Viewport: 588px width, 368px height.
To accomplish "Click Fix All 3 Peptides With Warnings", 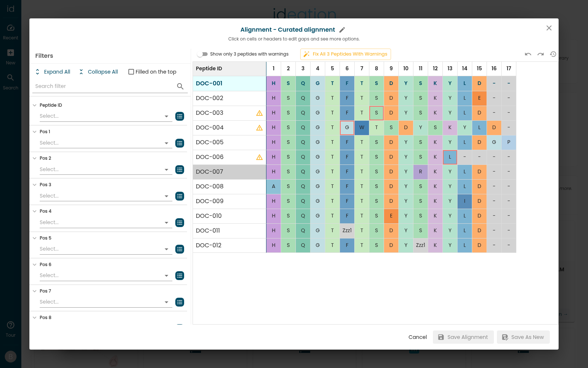I will (x=345, y=54).
